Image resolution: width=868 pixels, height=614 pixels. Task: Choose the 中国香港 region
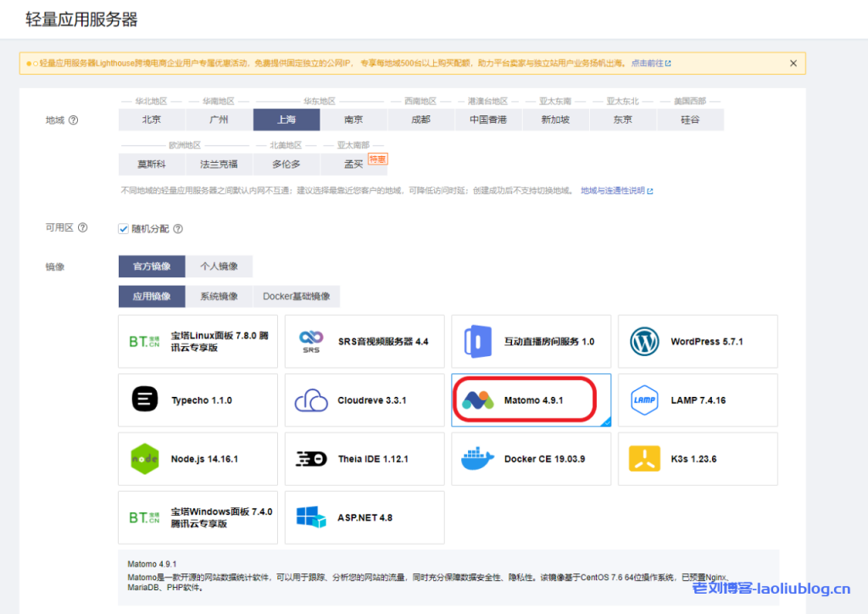[x=488, y=120]
